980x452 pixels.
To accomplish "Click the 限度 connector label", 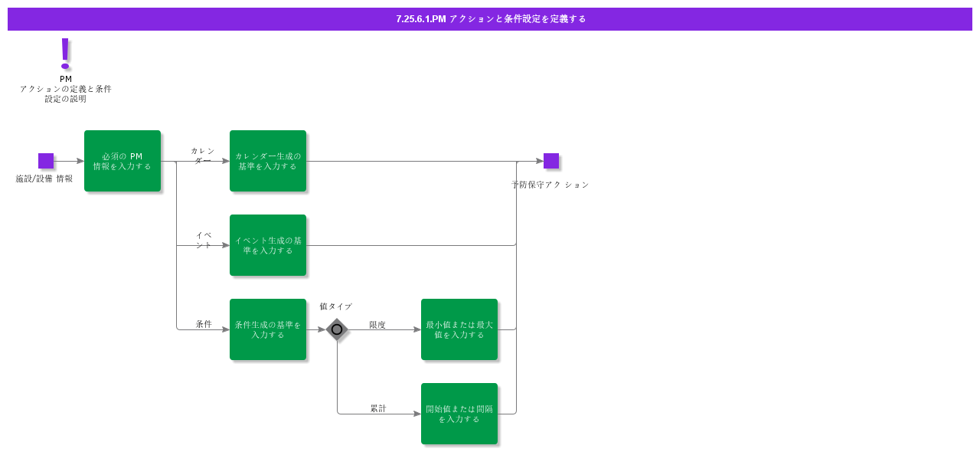I will [377, 325].
